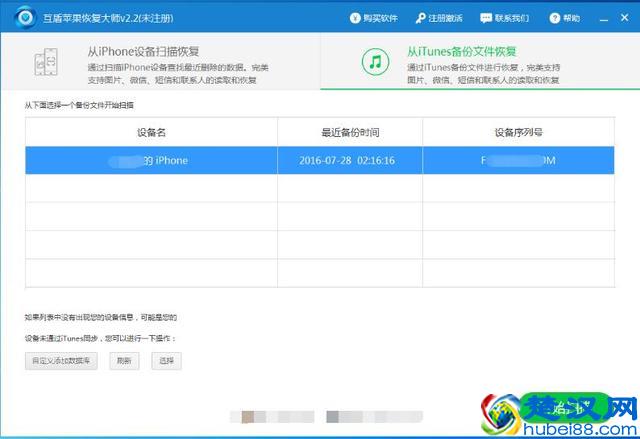The height and width of the screenshot is (439, 640).
Task: Open 注册激活 registration menu item
Action: click(x=439, y=18)
